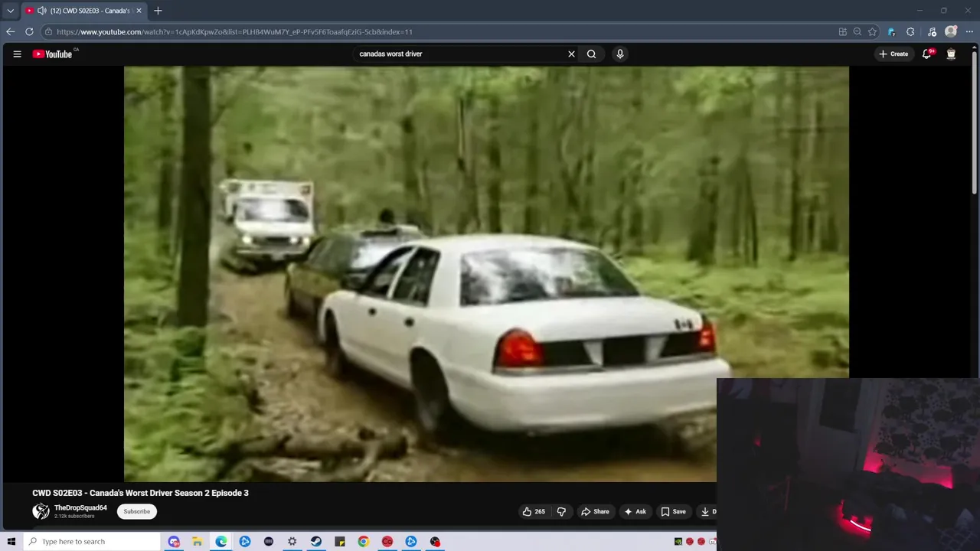
Task: Open TheDropSquad64 channel avatar
Action: [41, 512]
